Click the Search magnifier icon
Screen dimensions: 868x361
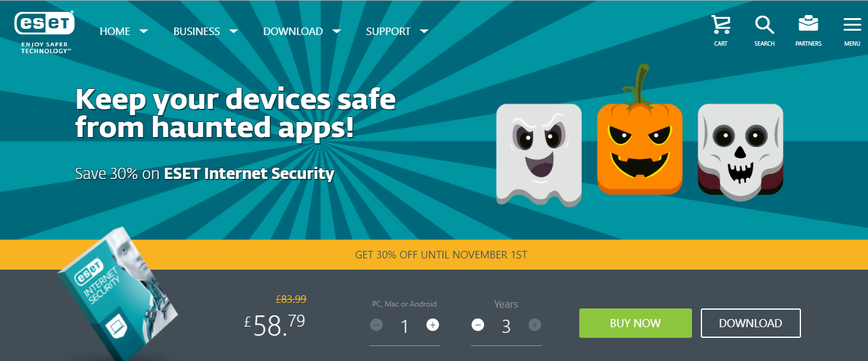764,25
